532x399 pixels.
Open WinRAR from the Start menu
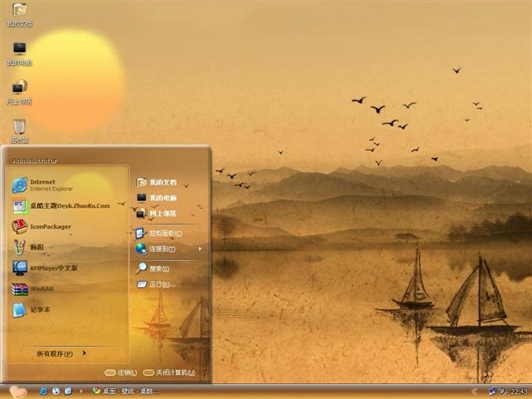tap(32, 289)
